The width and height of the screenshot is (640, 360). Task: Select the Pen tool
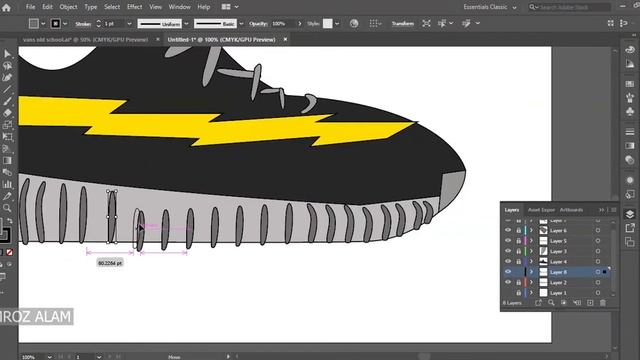click(7, 78)
